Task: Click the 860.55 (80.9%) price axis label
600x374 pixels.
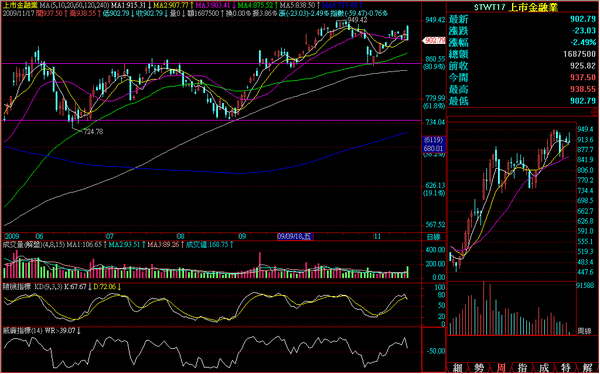Action: (x=434, y=63)
